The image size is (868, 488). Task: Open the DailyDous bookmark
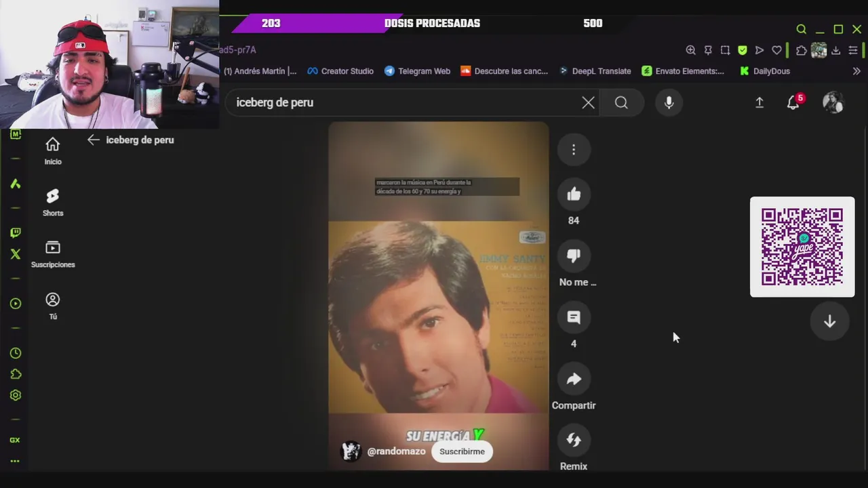(x=765, y=71)
